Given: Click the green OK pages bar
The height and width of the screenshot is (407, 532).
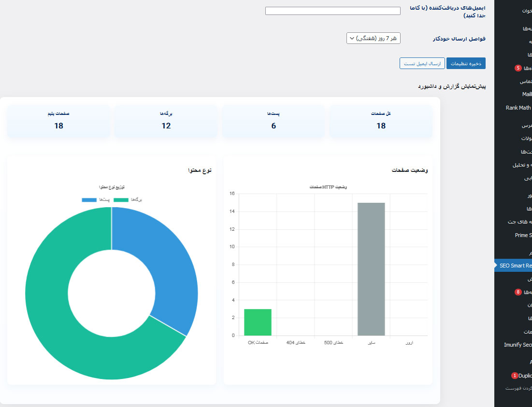Looking at the screenshot, I should tap(258, 323).
